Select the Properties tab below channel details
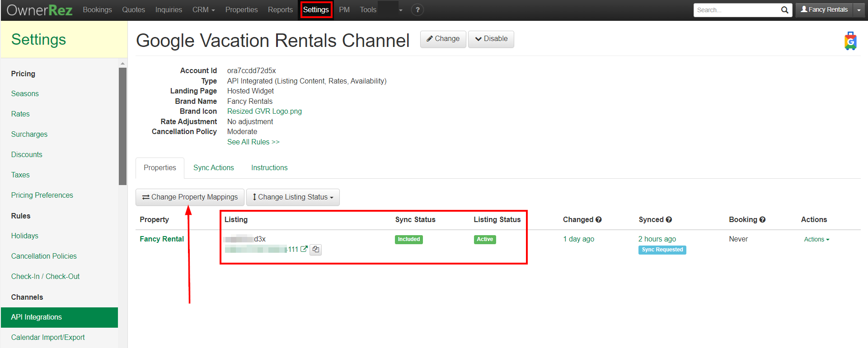This screenshot has width=868, height=348. 160,168
